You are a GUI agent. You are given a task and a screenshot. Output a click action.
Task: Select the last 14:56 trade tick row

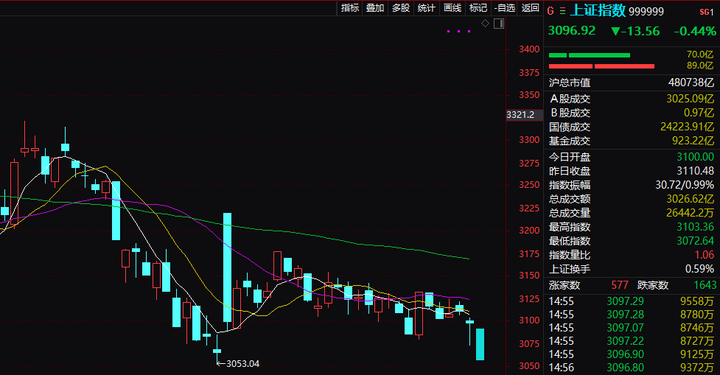[x=632, y=368]
